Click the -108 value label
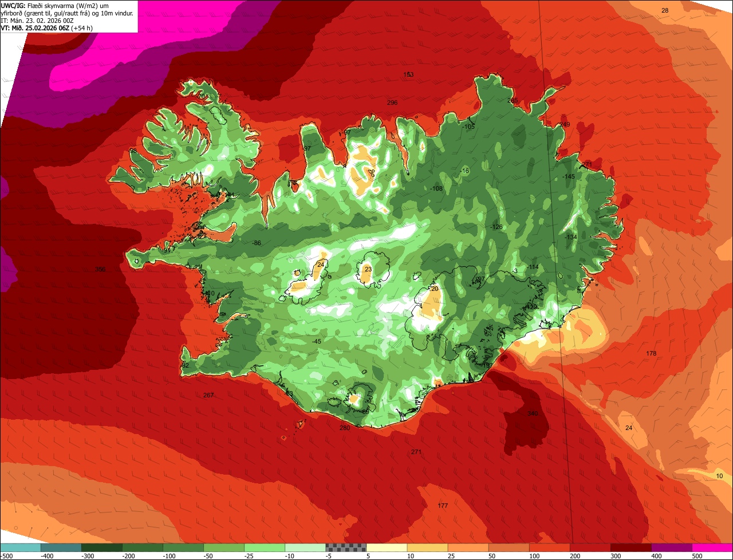733x560 pixels. pos(437,189)
